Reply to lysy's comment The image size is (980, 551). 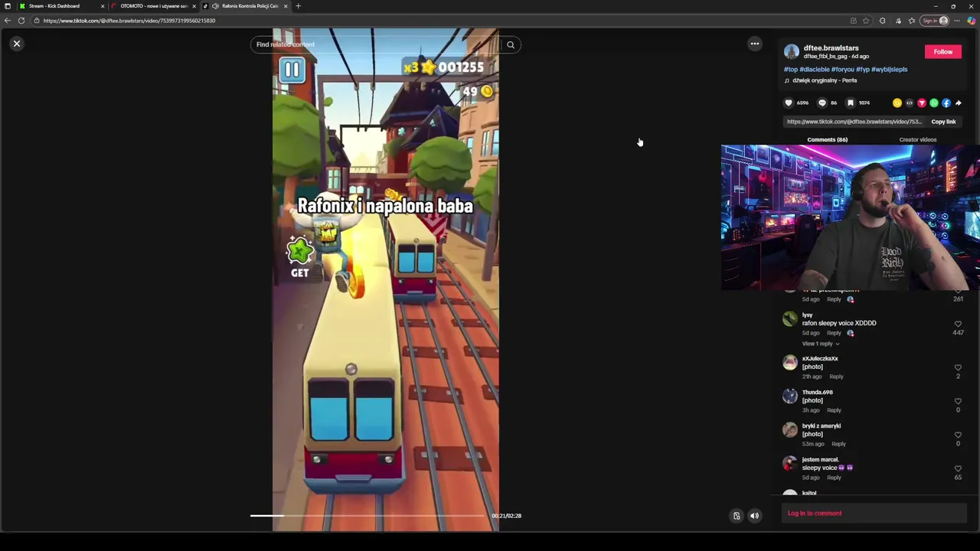coord(834,334)
